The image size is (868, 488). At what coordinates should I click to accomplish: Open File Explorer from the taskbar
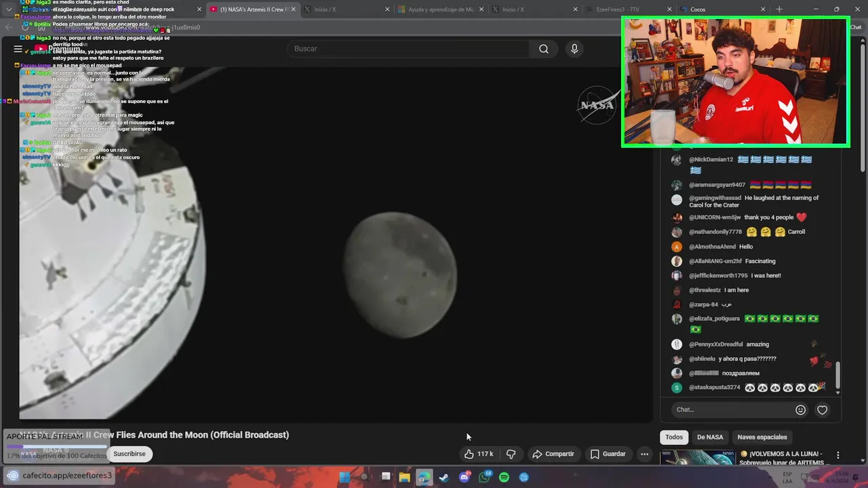point(404,477)
